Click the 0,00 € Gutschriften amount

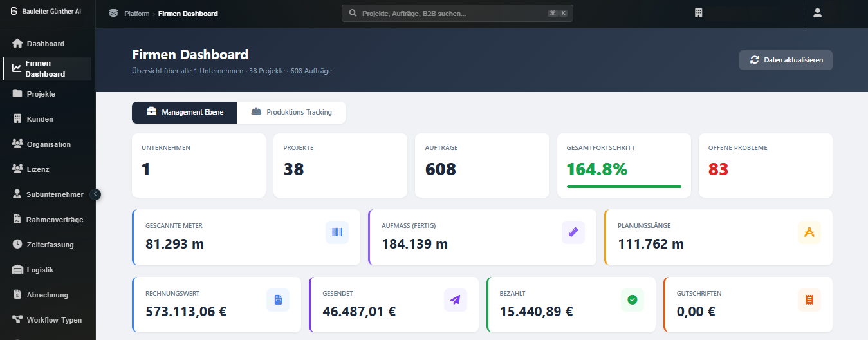coord(696,312)
